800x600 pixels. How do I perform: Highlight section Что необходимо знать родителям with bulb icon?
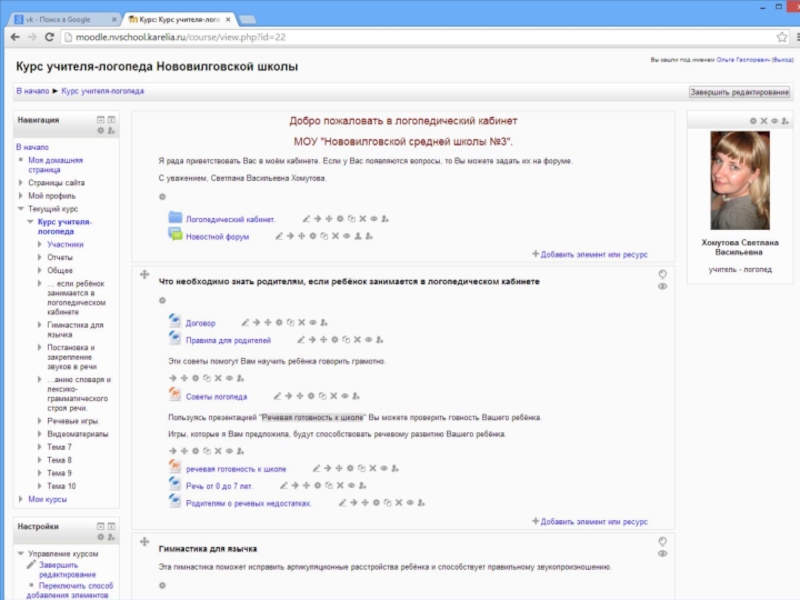click(662, 274)
